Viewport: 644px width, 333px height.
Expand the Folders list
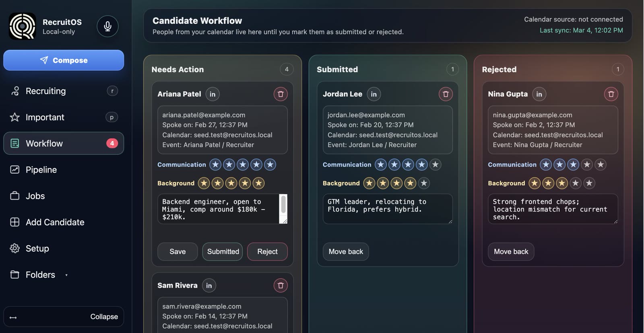pos(64,275)
